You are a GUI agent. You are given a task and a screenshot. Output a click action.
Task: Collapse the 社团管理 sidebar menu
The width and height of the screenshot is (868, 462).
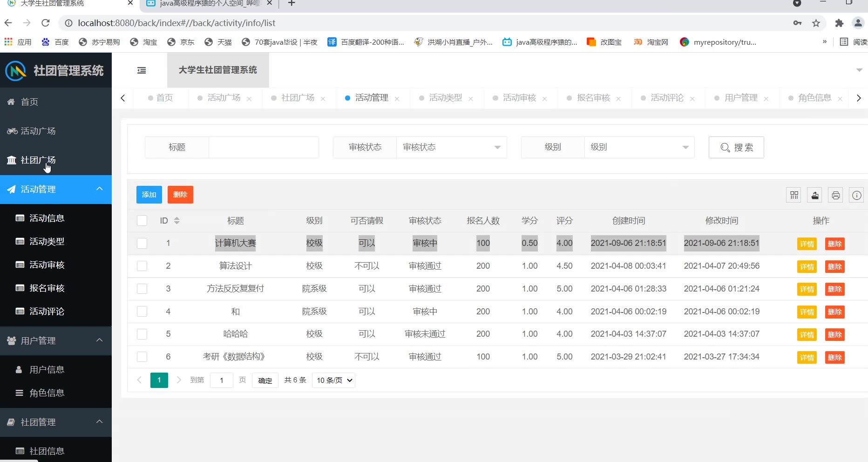[x=56, y=422]
